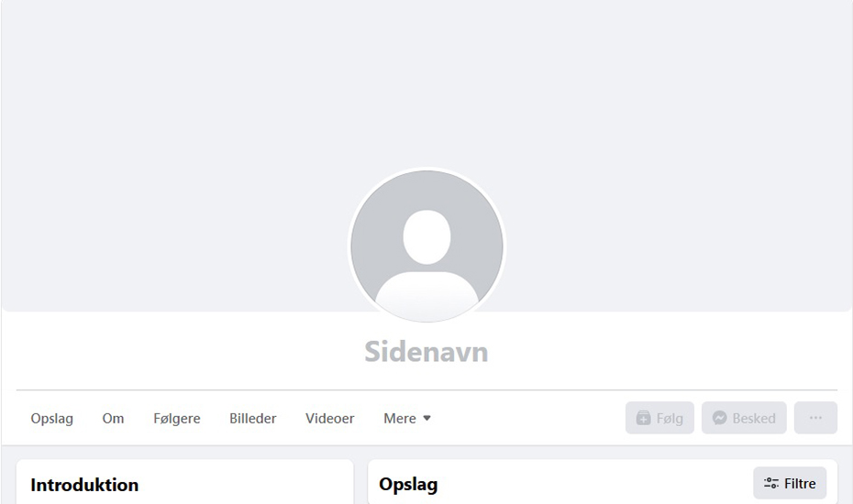Open the Filtre button in Opslag
Image resolution: width=853 pixels, height=504 pixels.
pos(790,483)
